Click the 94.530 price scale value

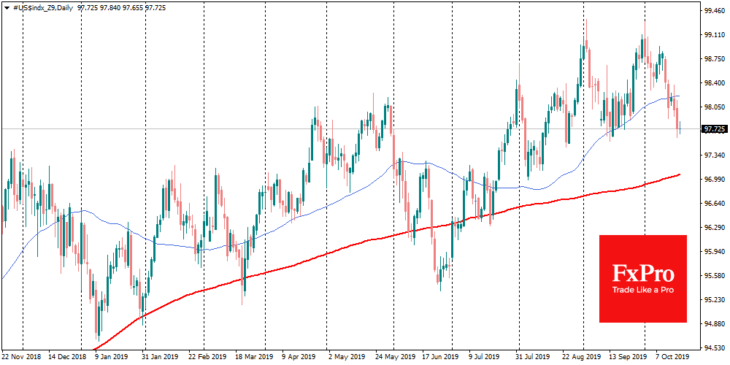click(715, 347)
